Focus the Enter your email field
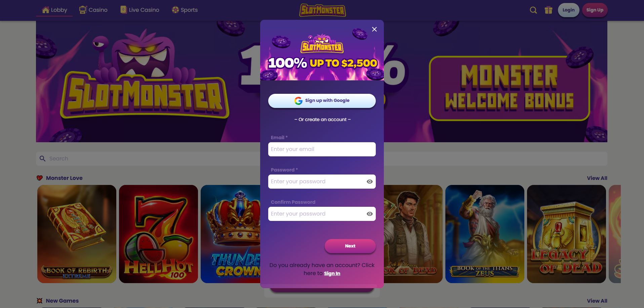The height and width of the screenshot is (308, 644). [322, 149]
